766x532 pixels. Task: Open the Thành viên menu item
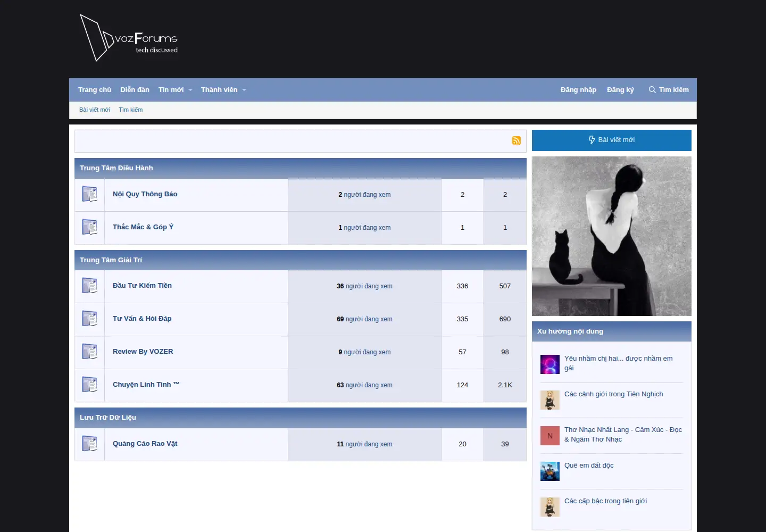click(x=219, y=90)
